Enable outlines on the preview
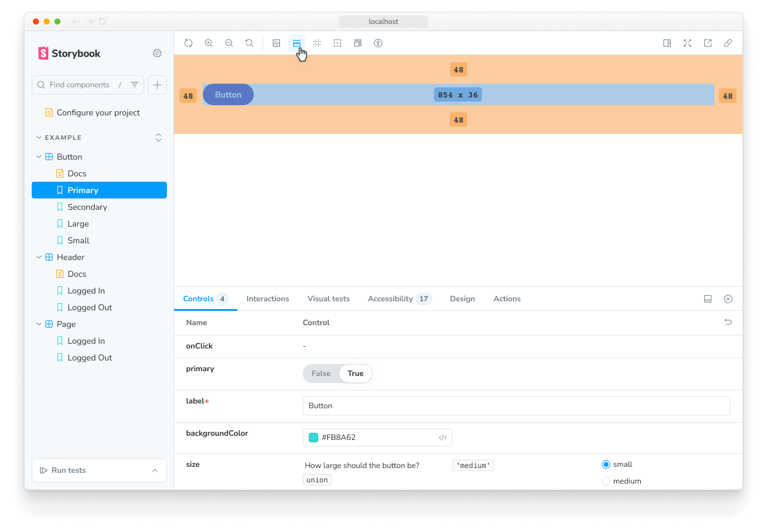This screenshot has height=532, width=767. tap(337, 42)
